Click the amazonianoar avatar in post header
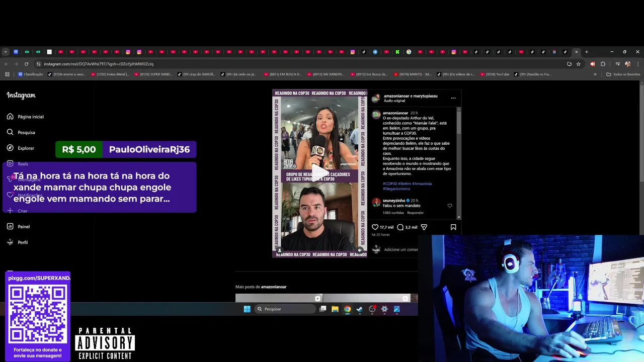 (376, 98)
